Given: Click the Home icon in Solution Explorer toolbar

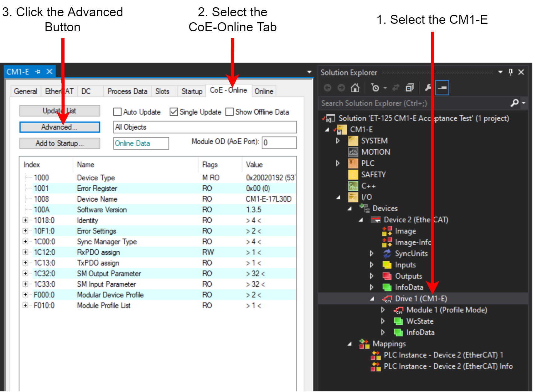Looking at the screenshot, I should coord(355,88).
